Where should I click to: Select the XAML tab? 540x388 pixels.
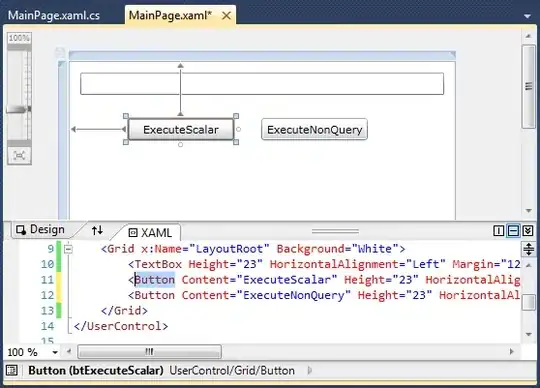[150, 233]
